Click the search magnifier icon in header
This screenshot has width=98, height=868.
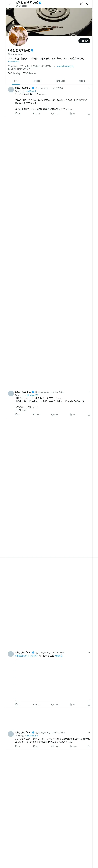pyautogui.click(x=88, y=4)
